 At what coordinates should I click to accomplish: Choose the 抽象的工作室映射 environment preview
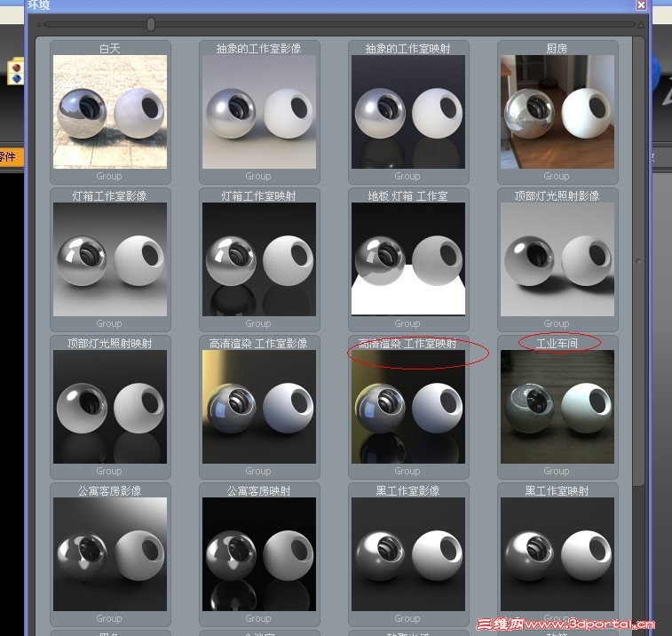click(408, 112)
